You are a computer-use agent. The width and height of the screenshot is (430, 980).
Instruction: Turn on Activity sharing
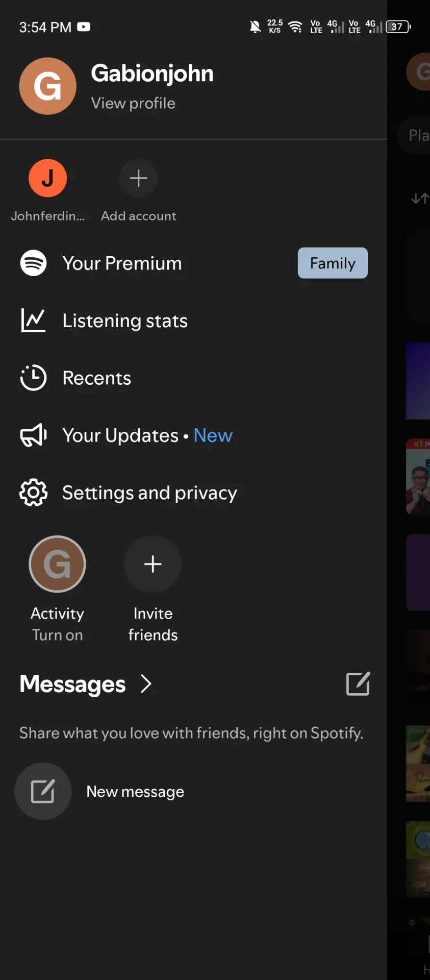coord(58,635)
